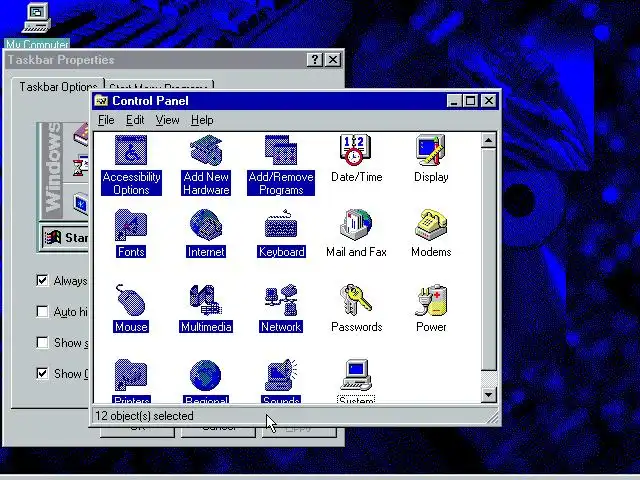This screenshot has width=640, height=480.
Task: Click the Network icon
Action: pos(281,300)
